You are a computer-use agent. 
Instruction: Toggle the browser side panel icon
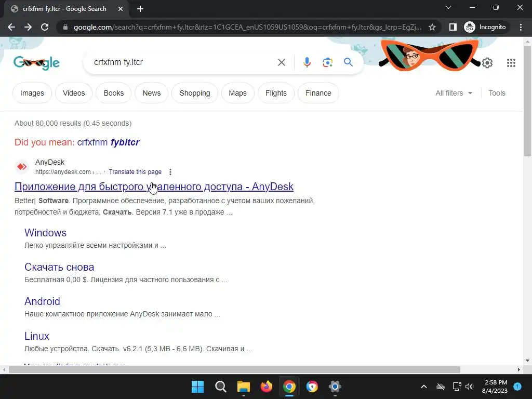[x=453, y=27]
